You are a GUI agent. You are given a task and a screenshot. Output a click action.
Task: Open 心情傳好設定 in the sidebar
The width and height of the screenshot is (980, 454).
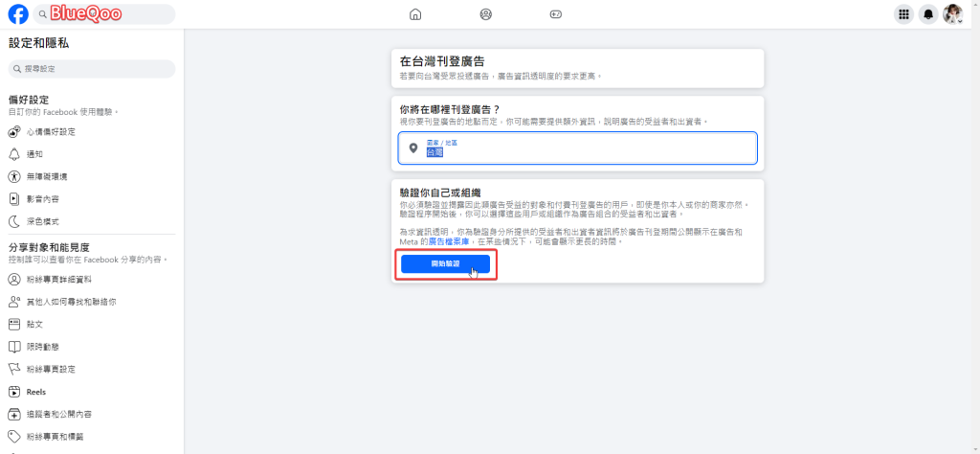(x=48, y=131)
